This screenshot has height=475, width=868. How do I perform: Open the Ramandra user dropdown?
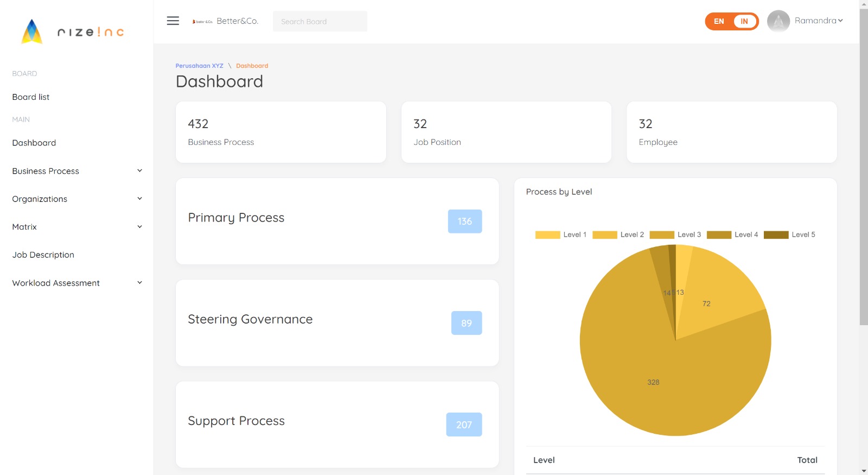coord(818,21)
